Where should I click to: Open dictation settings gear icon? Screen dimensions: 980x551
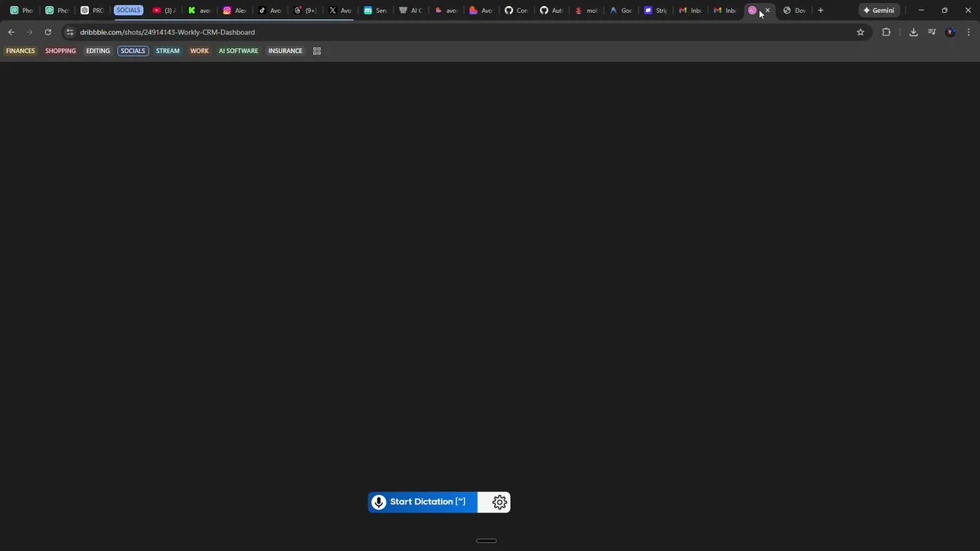pyautogui.click(x=499, y=502)
